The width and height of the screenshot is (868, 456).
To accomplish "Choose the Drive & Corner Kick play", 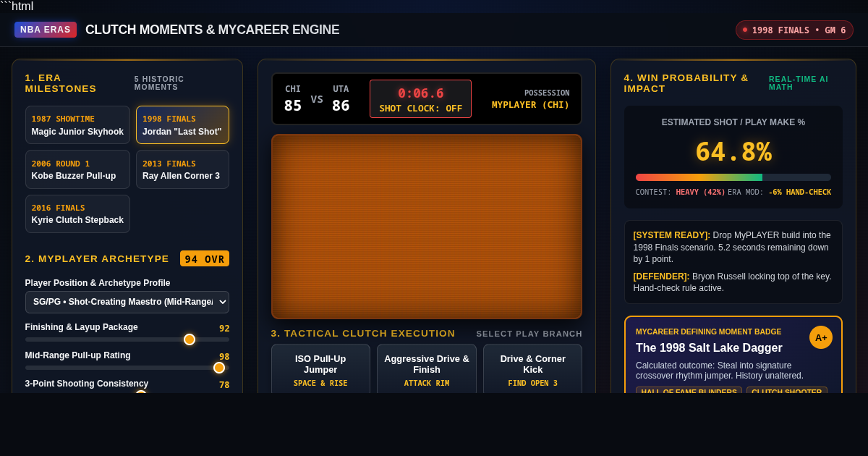I will coord(532,368).
